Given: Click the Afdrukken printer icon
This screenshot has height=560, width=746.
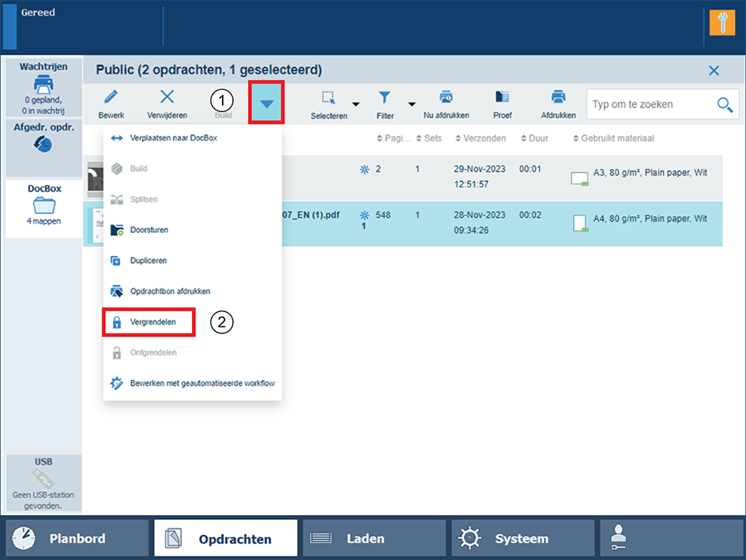Looking at the screenshot, I should (x=558, y=97).
